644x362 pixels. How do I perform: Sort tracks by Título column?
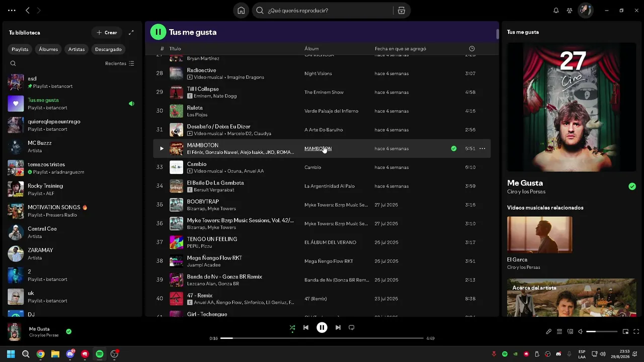tap(175, 49)
